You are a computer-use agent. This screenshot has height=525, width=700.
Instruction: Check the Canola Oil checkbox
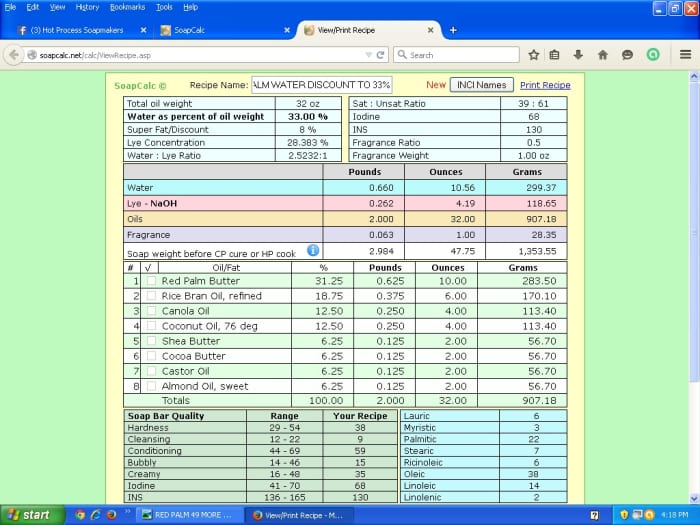(151, 311)
